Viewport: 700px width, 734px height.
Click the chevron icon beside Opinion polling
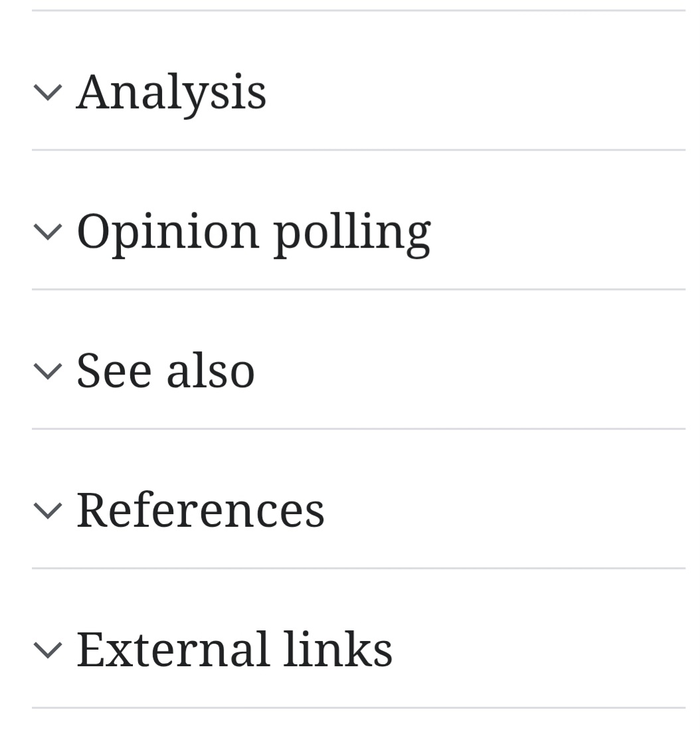click(47, 231)
